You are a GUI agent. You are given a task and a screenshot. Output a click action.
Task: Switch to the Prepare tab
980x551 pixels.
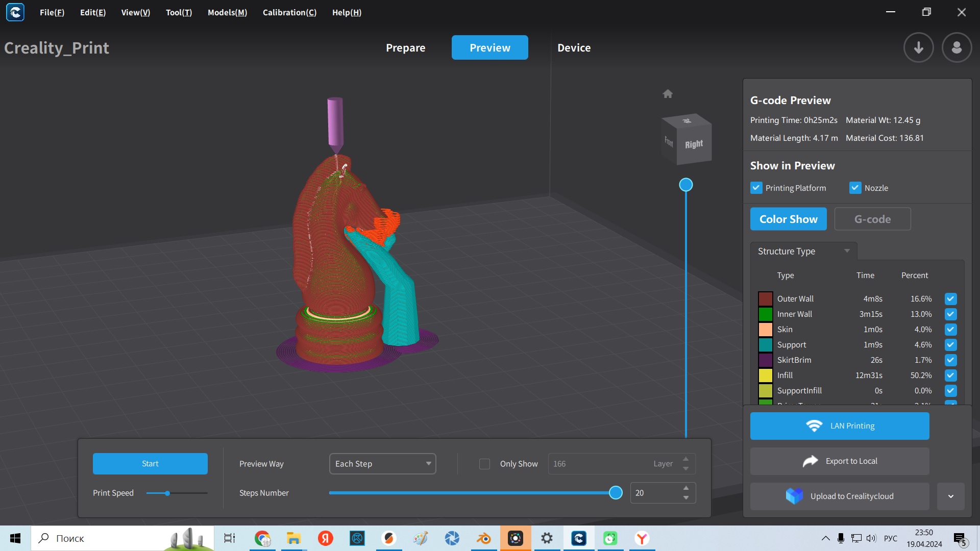pos(405,47)
